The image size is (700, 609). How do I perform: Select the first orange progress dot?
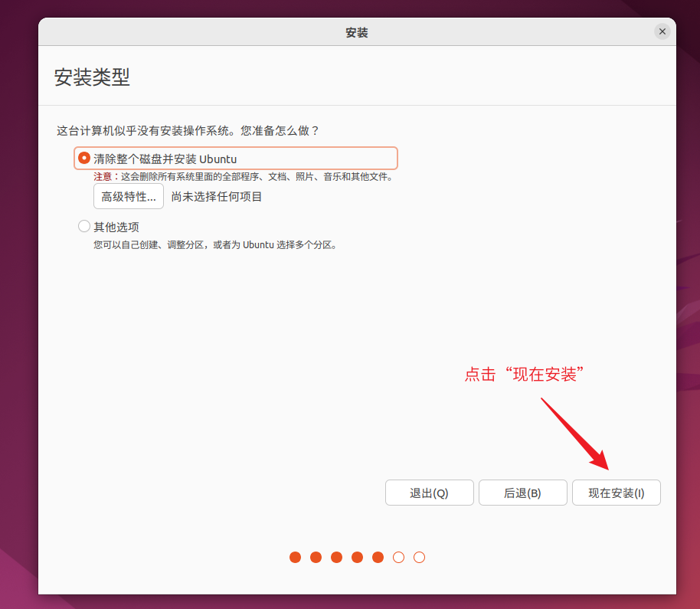point(295,558)
